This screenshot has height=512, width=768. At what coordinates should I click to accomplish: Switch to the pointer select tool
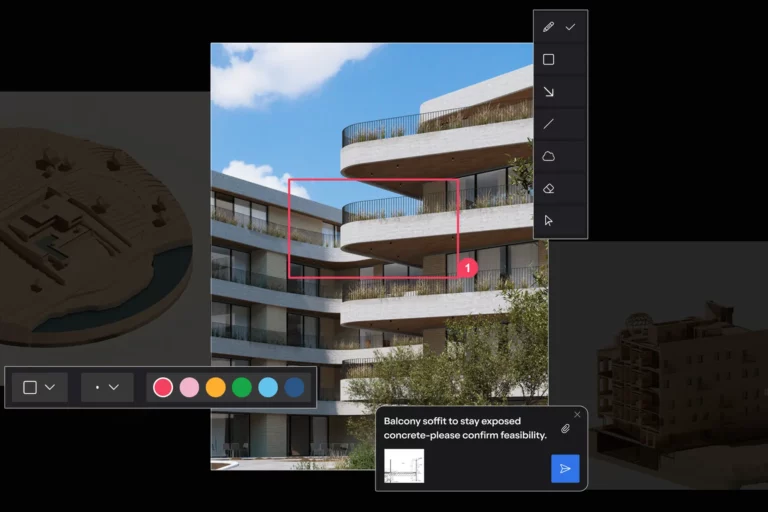[x=549, y=220]
